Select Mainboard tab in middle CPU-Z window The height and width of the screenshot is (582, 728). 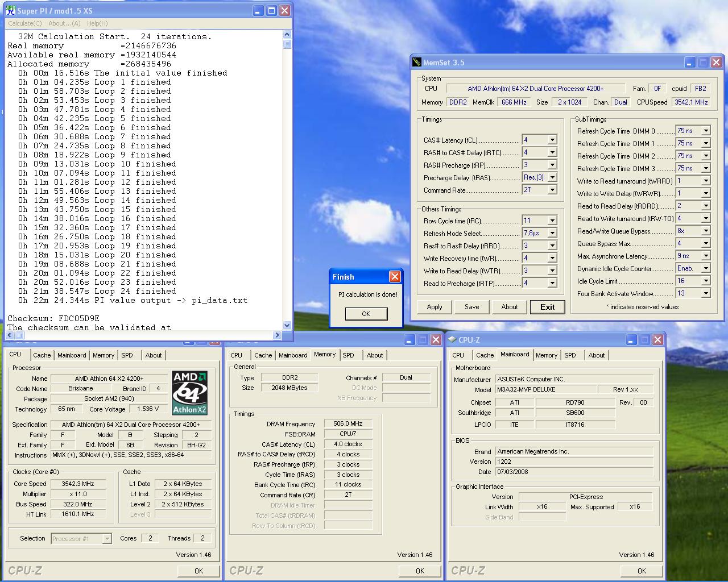pos(293,355)
